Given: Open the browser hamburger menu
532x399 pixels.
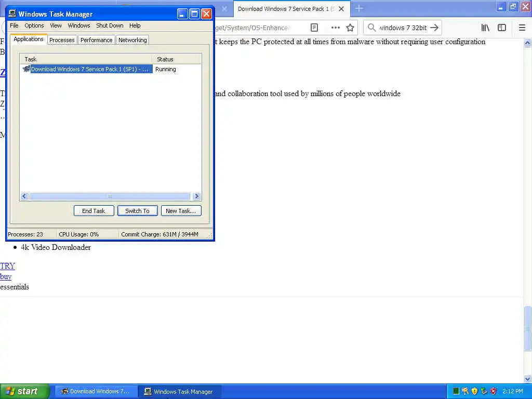Looking at the screenshot, I should 522,28.
